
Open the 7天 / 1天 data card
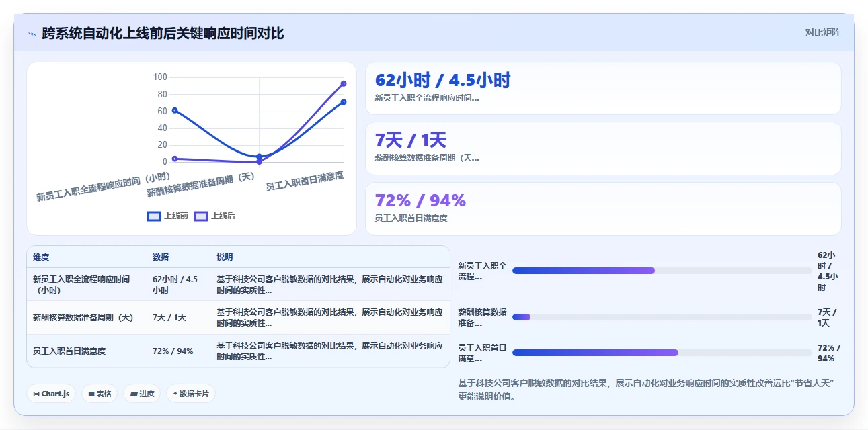click(603, 148)
